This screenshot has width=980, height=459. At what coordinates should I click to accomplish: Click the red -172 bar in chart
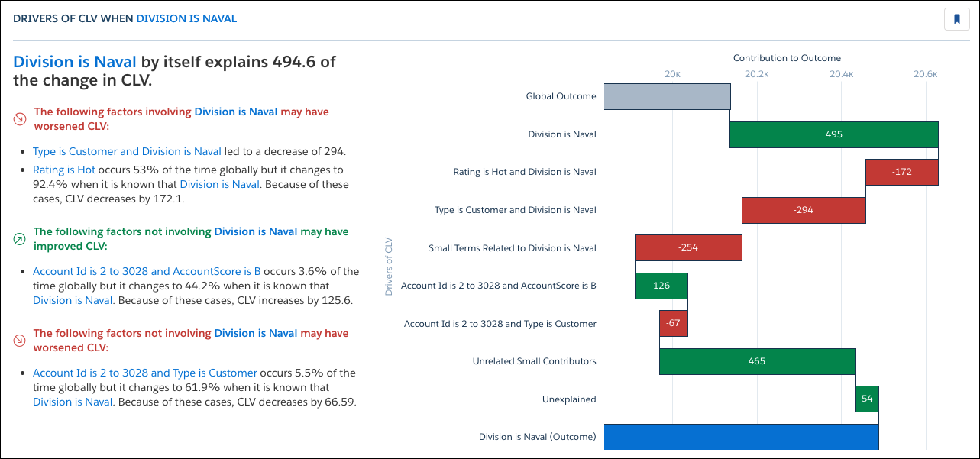point(901,172)
